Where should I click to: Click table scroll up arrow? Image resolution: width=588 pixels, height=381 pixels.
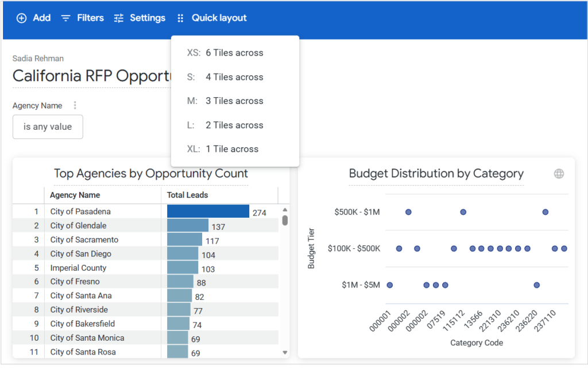[x=285, y=210]
